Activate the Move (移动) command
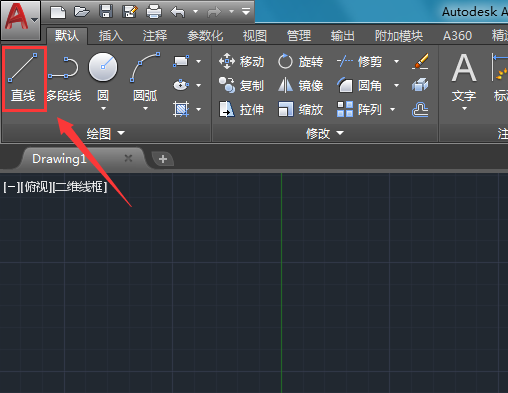The image size is (508, 393). coord(242,62)
